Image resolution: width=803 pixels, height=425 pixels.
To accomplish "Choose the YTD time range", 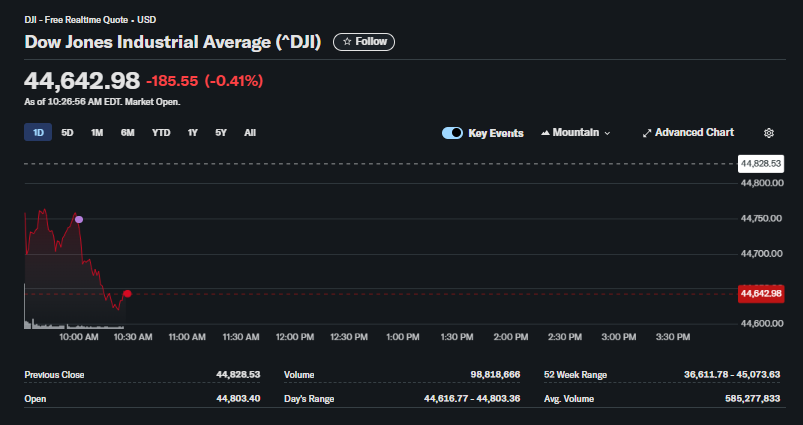I will [x=161, y=133].
